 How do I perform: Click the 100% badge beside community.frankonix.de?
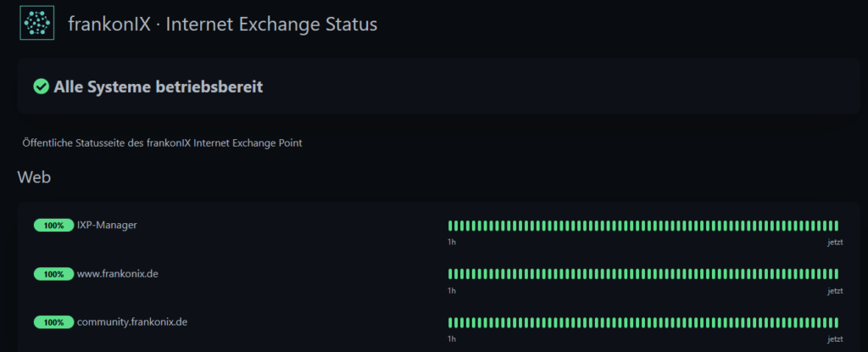tap(53, 322)
